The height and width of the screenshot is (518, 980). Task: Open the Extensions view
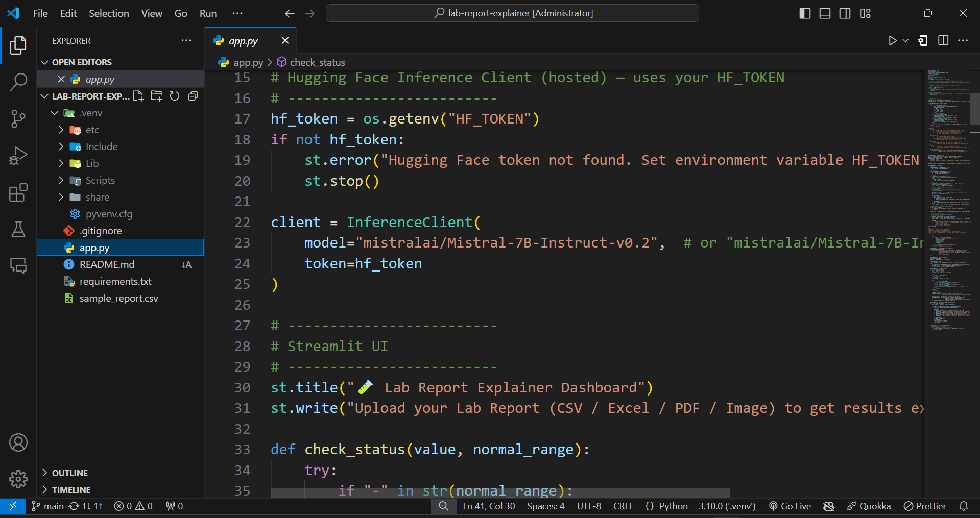[18, 192]
